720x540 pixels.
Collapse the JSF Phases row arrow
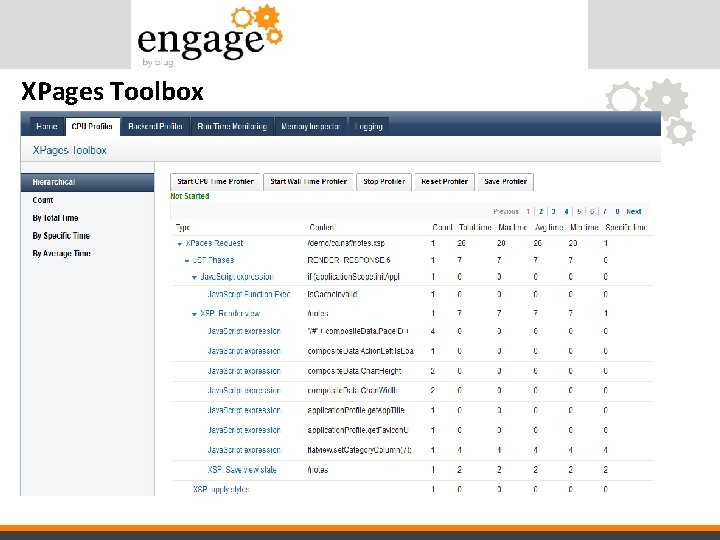[187, 261]
